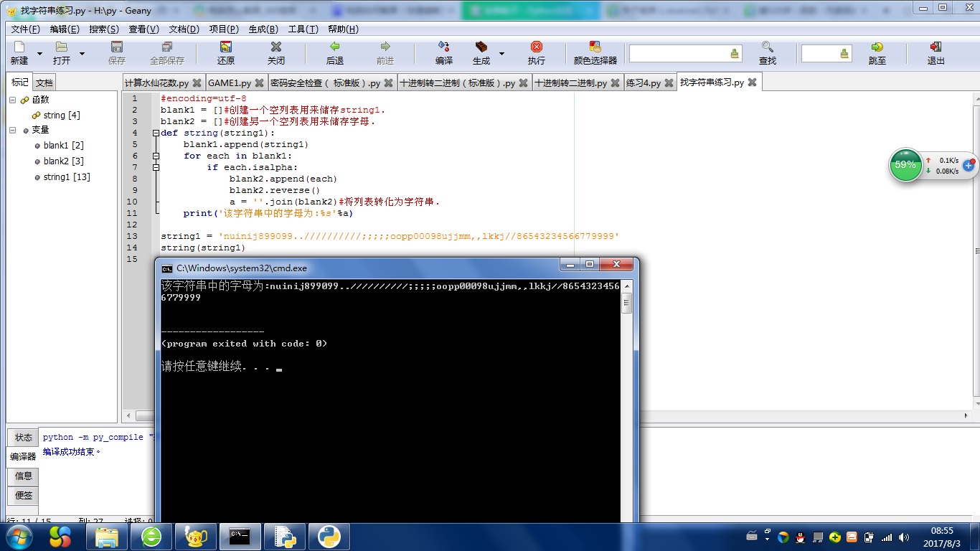Switch to the GAME1.py tab
This screenshot has width=980, height=551.
[x=230, y=83]
